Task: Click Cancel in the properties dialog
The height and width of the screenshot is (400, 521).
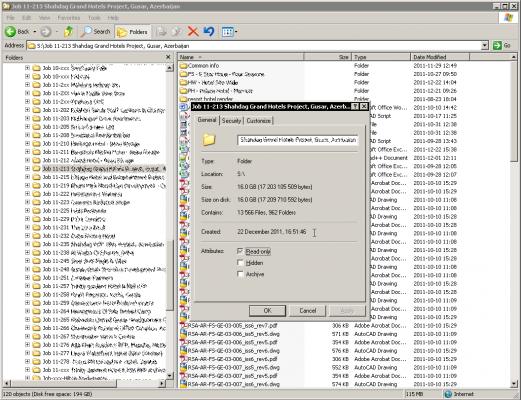Action: [308, 311]
